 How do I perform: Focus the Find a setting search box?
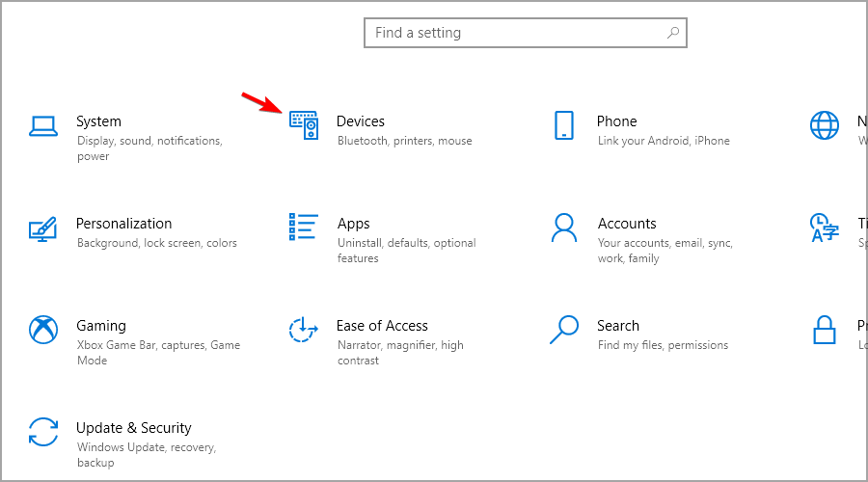526,33
